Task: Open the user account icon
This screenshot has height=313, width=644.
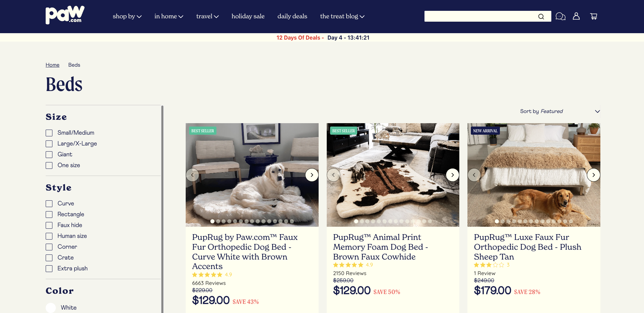Action: [576, 16]
